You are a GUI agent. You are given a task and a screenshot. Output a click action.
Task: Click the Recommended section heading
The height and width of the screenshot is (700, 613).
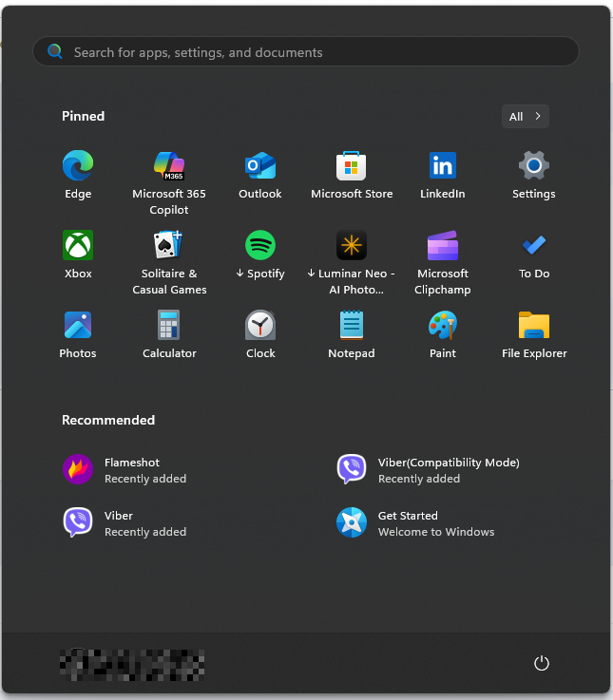click(x=108, y=420)
